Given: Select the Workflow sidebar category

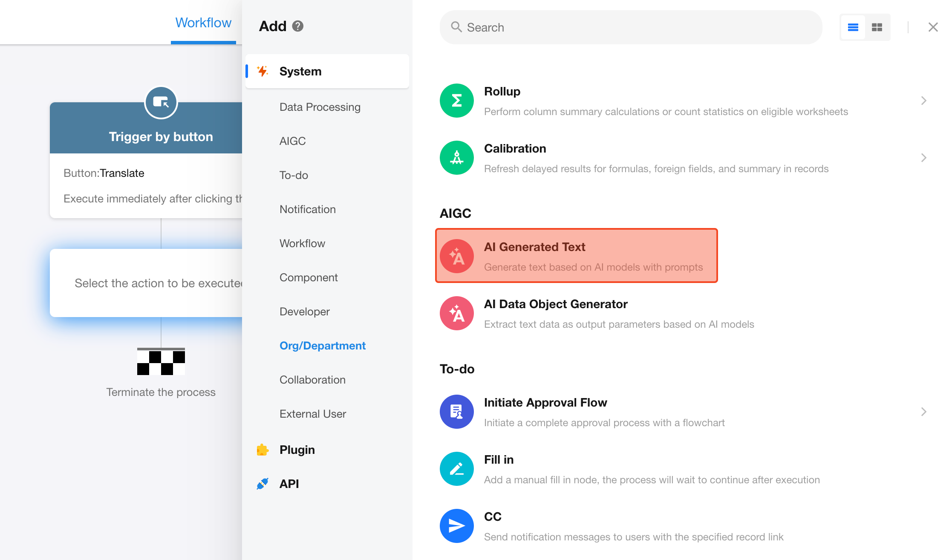Looking at the screenshot, I should click(302, 243).
